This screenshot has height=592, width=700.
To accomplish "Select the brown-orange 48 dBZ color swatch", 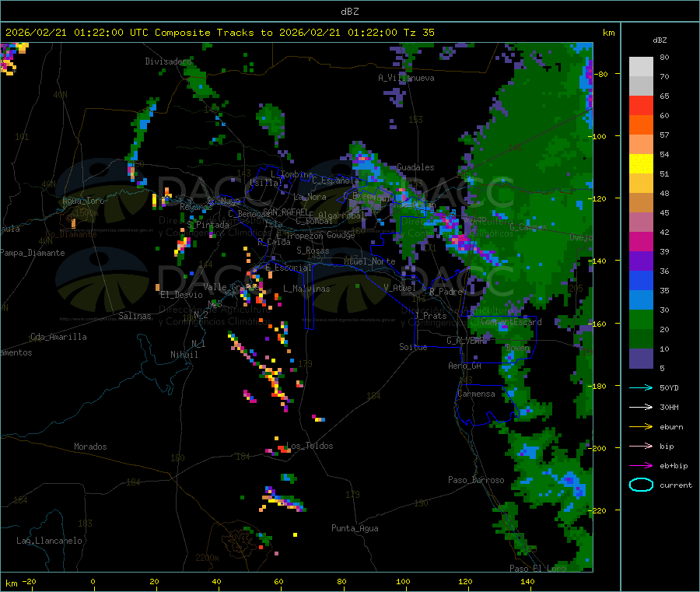I will pos(641,203).
